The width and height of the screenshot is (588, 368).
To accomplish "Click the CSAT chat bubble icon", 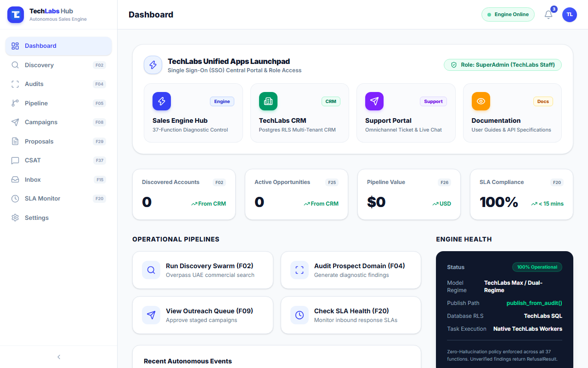I will point(15,161).
